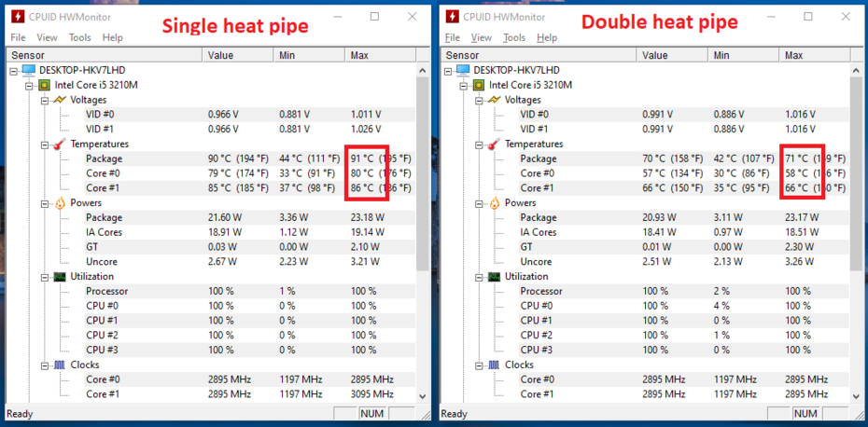This screenshot has width=868, height=427.
Task: Minimize the left HWMonitor window
Action: tap(338, 17)
